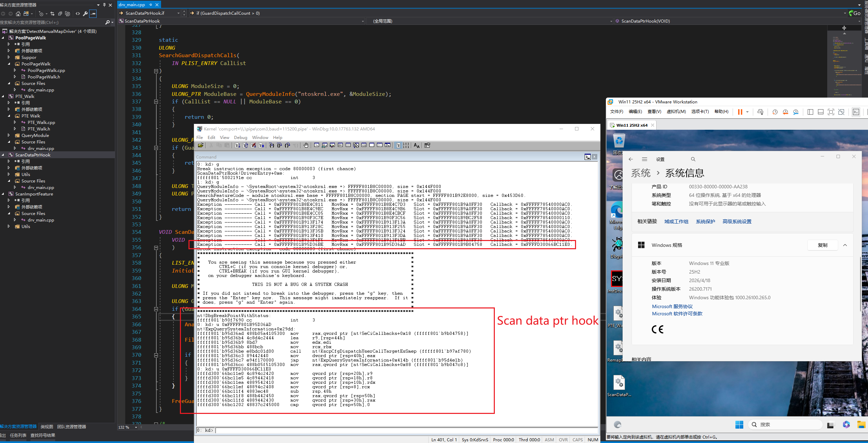Viewport: 868px width, 443px height.
Task: Click VMware suspend pause button
Action: pyautogui.click(x=740, y=112)
